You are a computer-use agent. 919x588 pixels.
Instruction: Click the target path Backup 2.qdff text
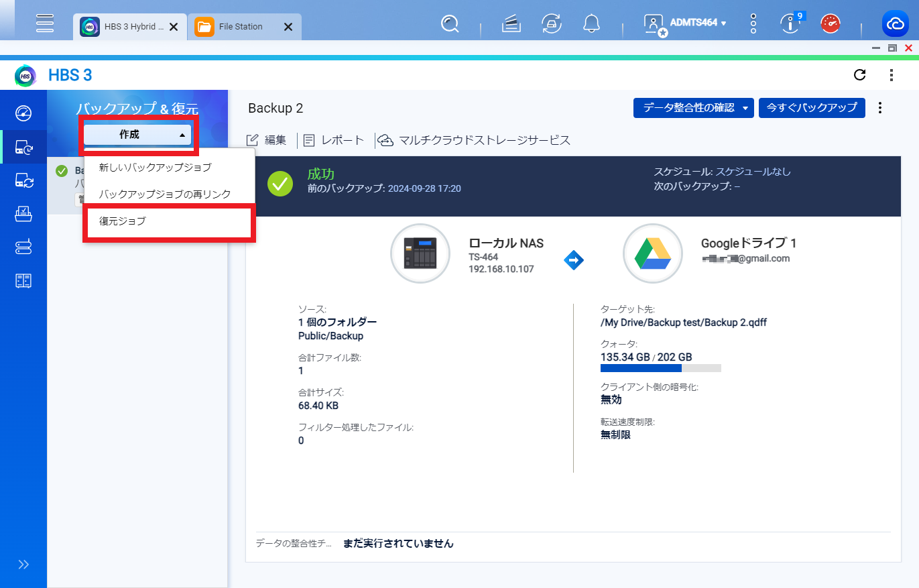coord(684,322)
